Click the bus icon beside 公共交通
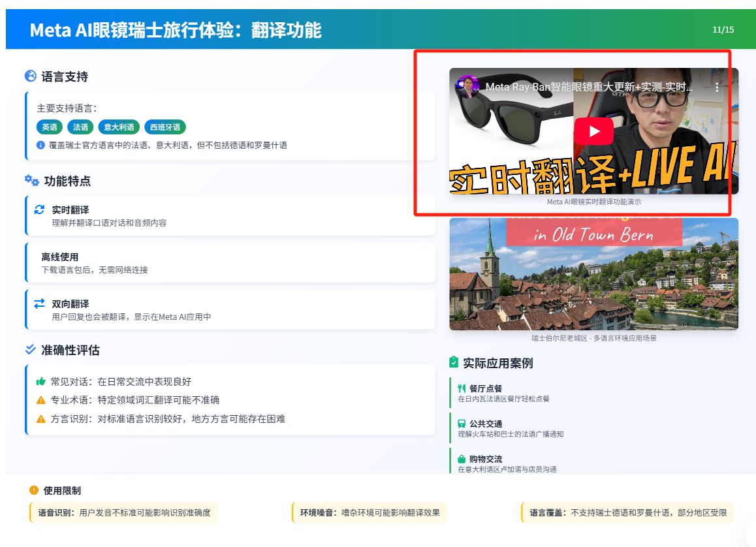Viewport: 756px width, 547px height. 462,424
